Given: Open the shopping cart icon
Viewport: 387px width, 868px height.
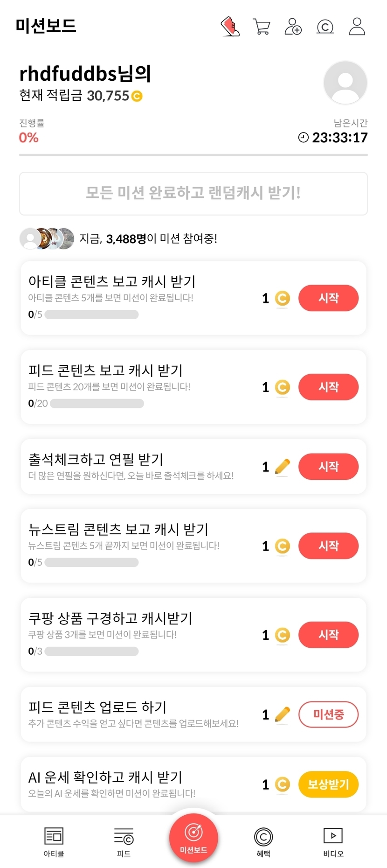Looking at the screenshot, I should coord(262,27).
